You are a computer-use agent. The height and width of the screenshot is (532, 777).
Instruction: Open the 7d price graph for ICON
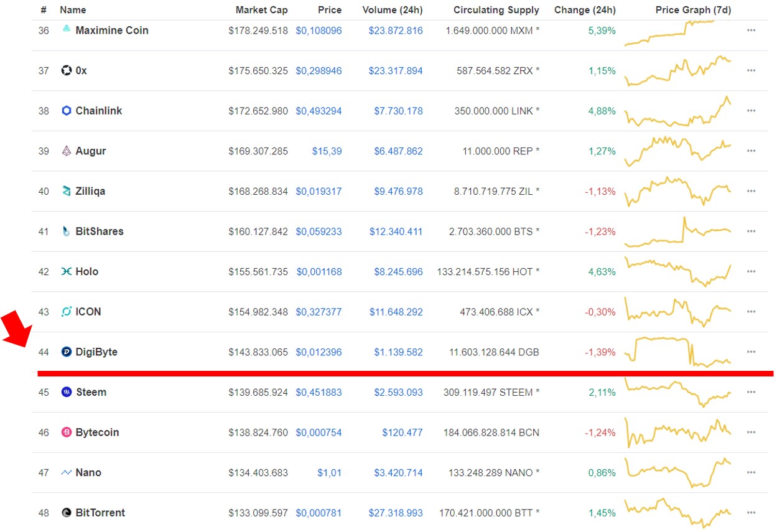click(x=678, y=312)
